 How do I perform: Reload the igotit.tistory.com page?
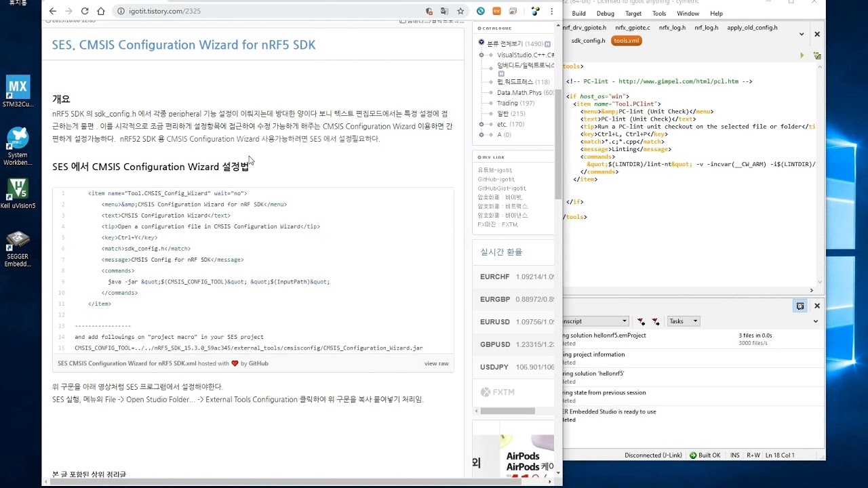point(85,11)
